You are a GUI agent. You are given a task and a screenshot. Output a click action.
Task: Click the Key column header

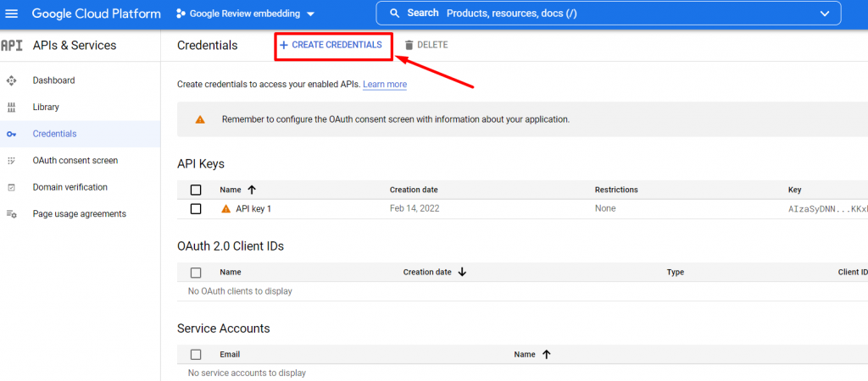click(x=794, y=190)
